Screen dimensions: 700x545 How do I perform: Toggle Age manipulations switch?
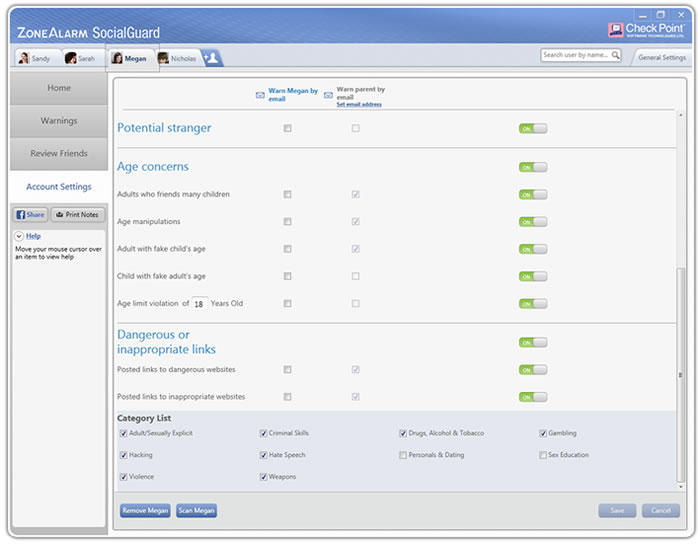(533, 222)
